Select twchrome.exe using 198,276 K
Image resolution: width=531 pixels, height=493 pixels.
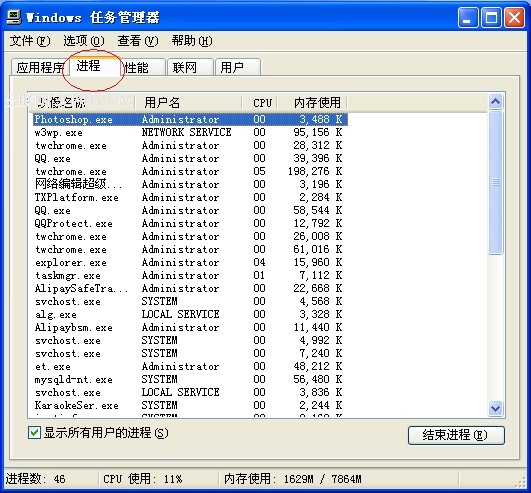coord(190,172)
